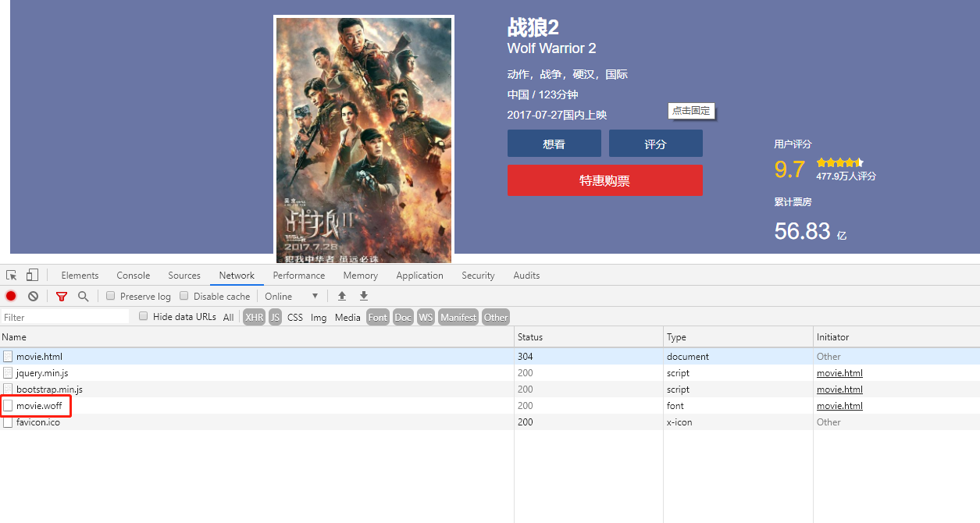Export HAR file with download arrow
Viewport: 980px width, 523px height.
point(364,296)
